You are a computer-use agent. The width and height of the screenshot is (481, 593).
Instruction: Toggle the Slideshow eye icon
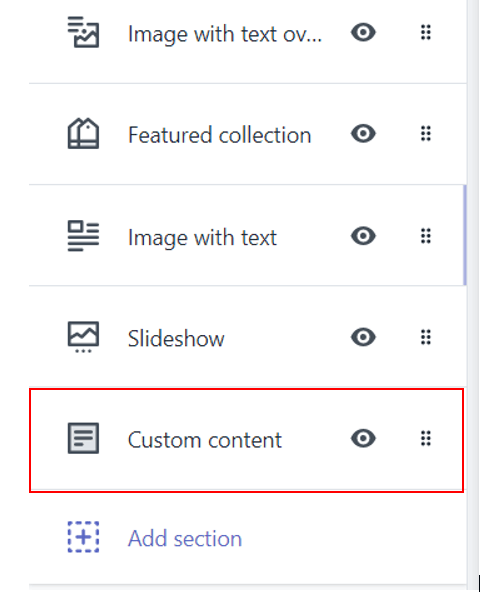(x=363, y=337)
